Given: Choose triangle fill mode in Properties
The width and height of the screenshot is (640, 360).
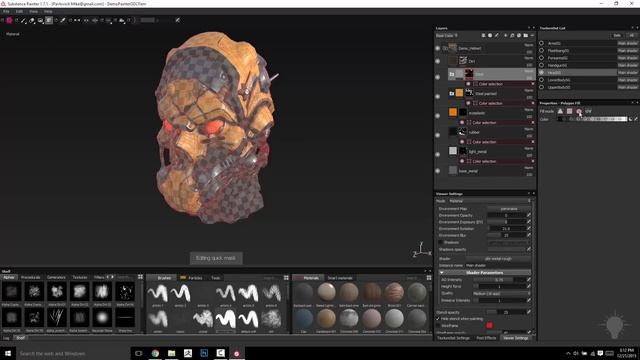Looking at the screenshot, I should click(x=560, y=111).
